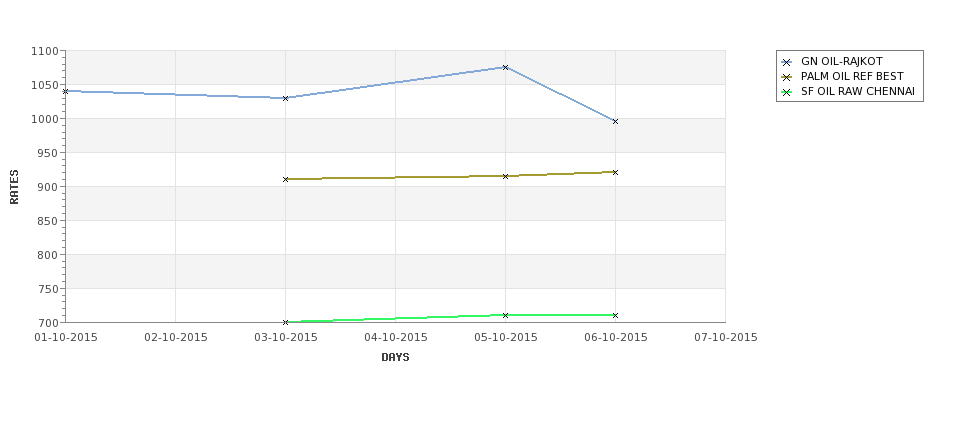Viewport: 975px width, 429px height.
Task: Click the SF OIL RAW CHENNAI label
Action: tap(857, 91)
